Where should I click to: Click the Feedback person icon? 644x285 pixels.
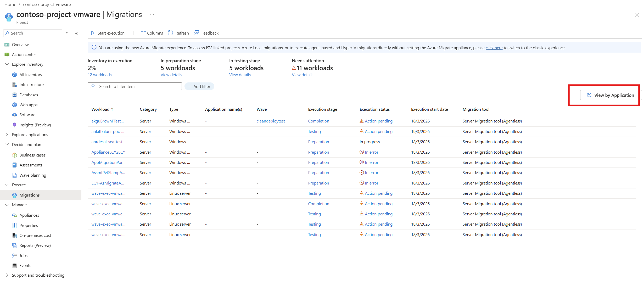click(196, 33)
